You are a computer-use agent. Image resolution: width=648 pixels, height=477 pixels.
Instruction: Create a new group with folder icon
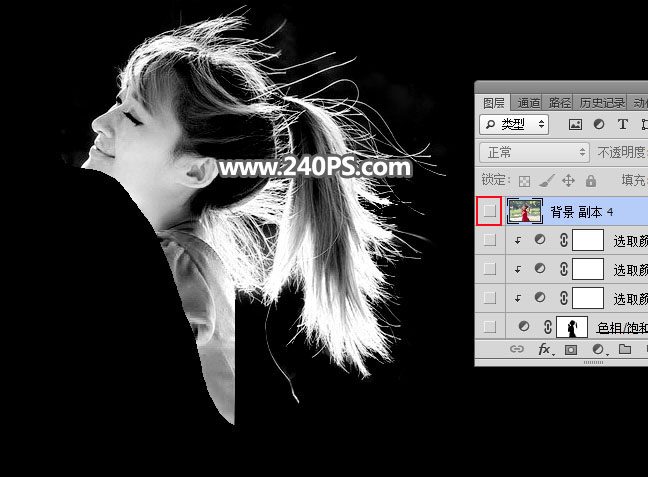point(625,349)
